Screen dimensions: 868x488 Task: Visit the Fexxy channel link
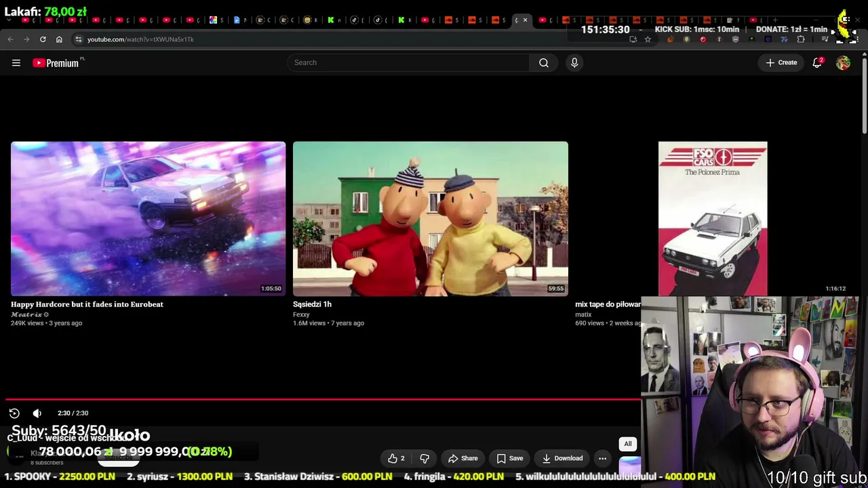pyautogui.click(x=301, y=314)
